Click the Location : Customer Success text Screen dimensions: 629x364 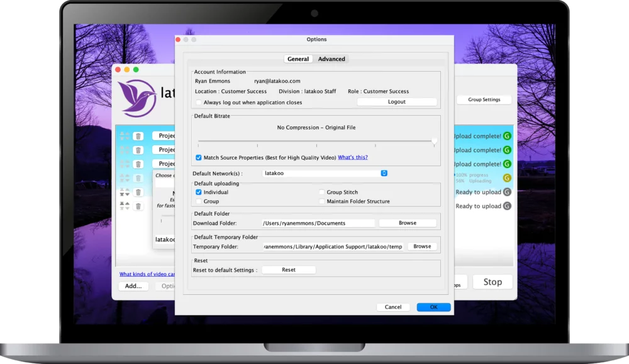231,91
